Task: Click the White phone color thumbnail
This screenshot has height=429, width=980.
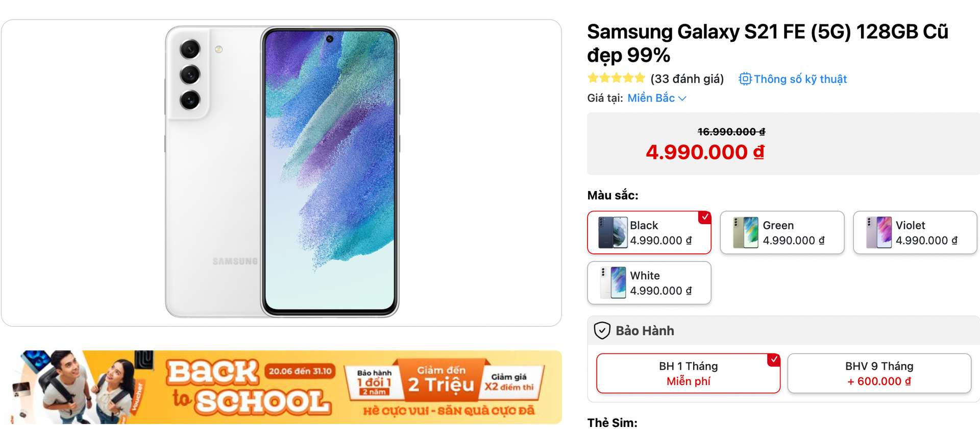Action: click(612, 282)
